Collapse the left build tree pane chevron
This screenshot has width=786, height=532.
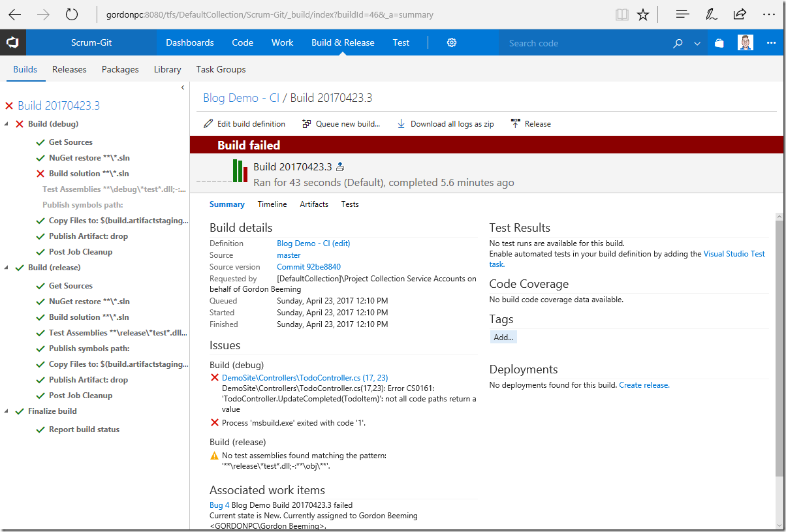tap(183, 87)
